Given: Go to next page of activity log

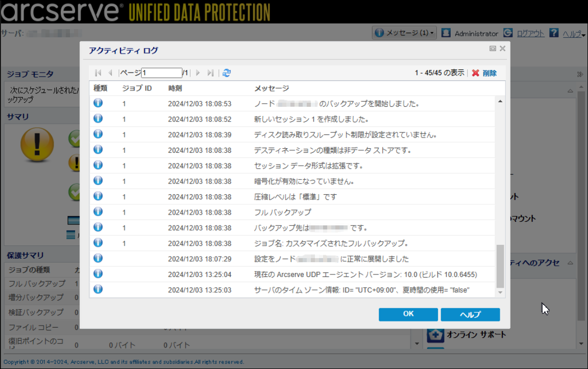Looking at the screenshot, I should (198, 73).
